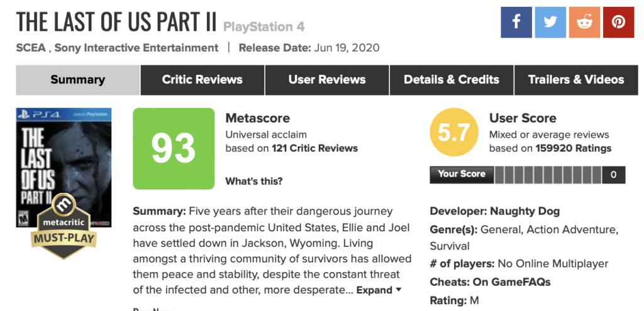The width and height of the screenshot is (644, 311).
Task: Click the yellow 5.7 User Score circle
Action: pos(454,132)
